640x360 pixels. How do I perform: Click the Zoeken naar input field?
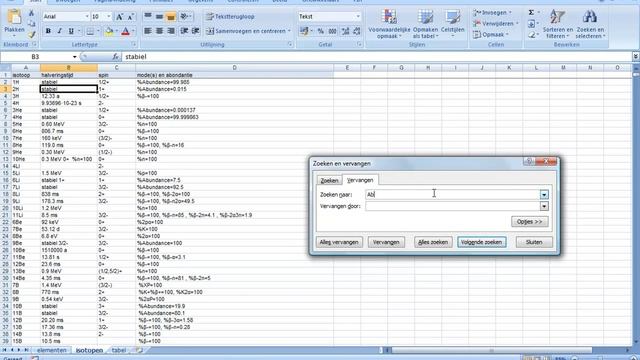pyautogui.click(x=453, y=195)
